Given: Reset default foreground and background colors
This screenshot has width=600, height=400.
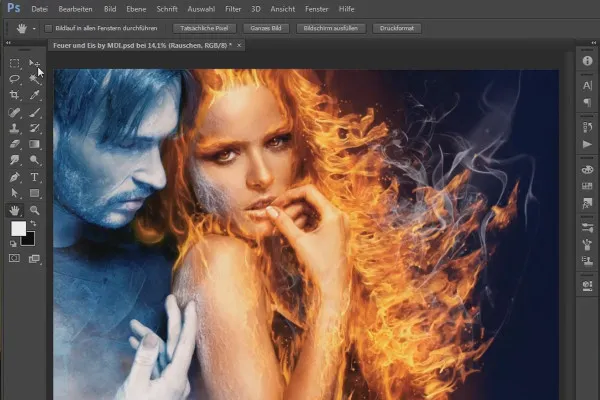Looking at the screenshot, I should 13,243.
